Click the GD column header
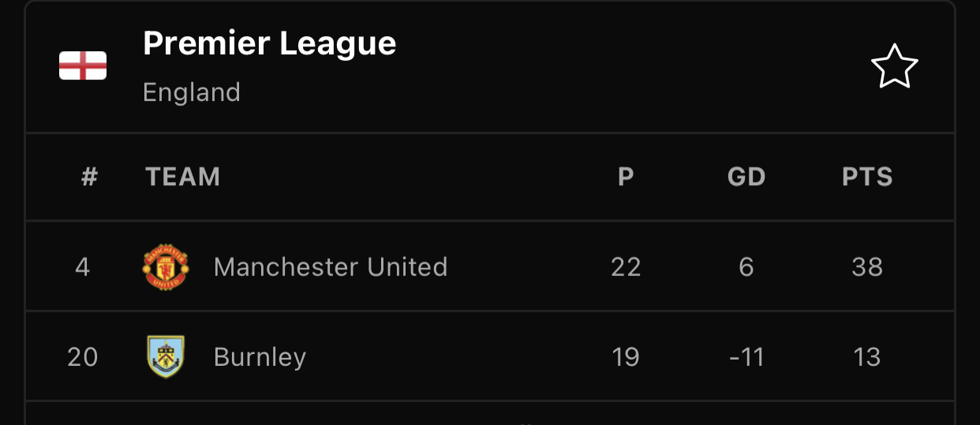980x425 pixels. 746,177
